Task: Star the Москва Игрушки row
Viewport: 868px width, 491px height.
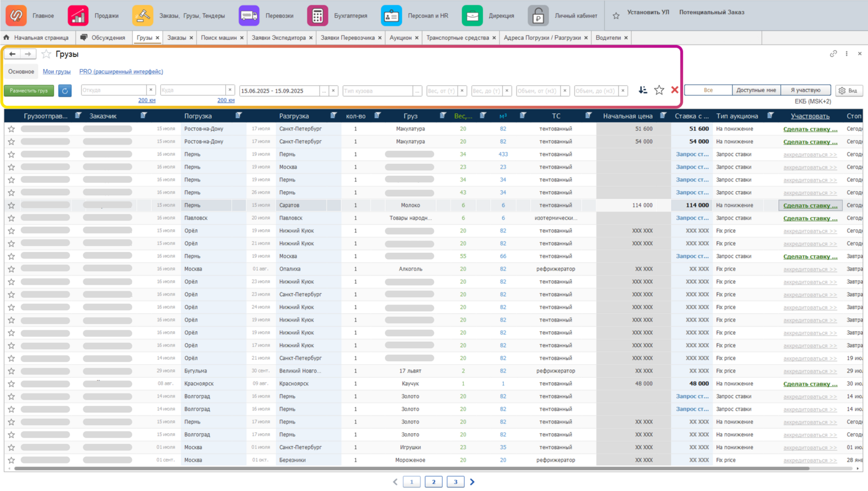Action: tap(11, 447)
